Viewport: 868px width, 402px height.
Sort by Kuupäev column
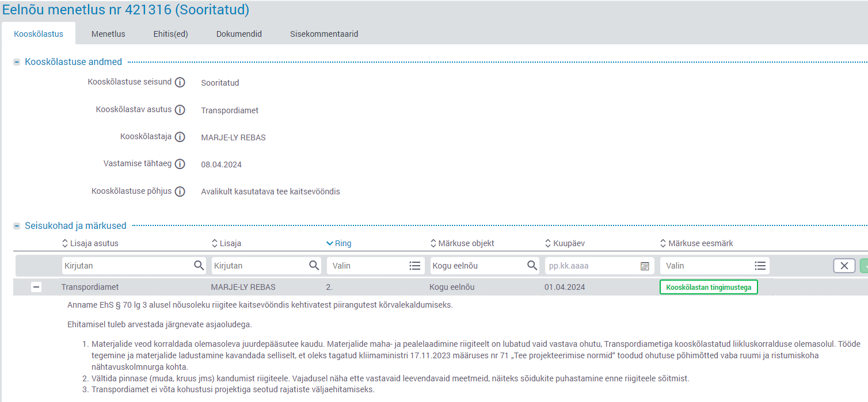pyautogui.click(x=565, y=243)
